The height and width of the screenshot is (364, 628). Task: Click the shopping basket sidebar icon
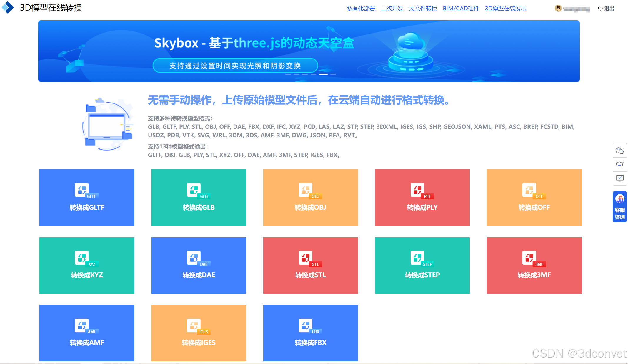(619, 164)
